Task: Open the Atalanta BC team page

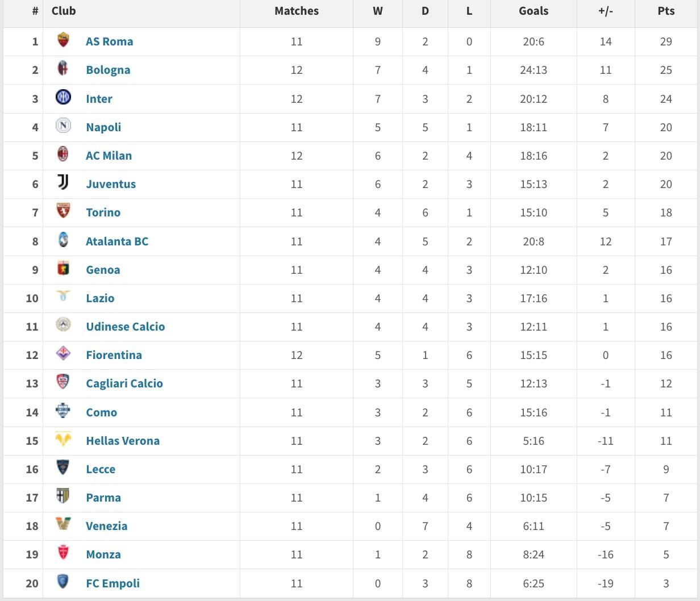Action: coord(117,241)
